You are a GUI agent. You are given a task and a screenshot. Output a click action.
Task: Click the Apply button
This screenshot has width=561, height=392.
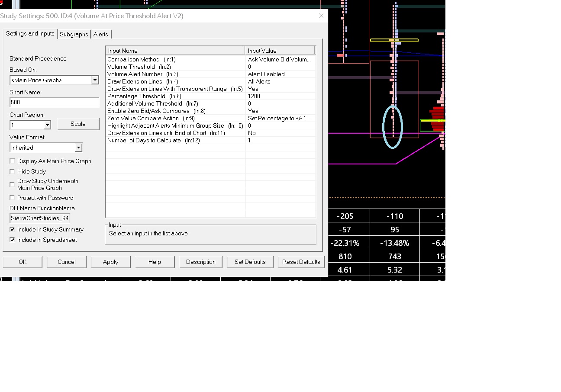tap(110, 262)
